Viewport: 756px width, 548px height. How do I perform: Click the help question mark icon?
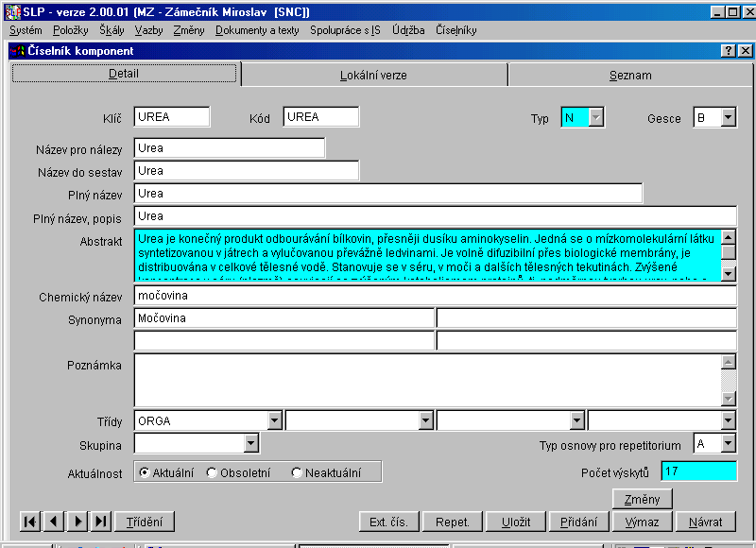[x=728, y=50]
